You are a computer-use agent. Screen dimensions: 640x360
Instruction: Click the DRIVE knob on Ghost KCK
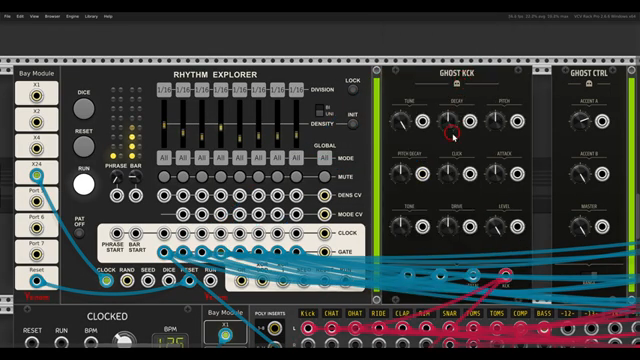click(x=448, y=227)
